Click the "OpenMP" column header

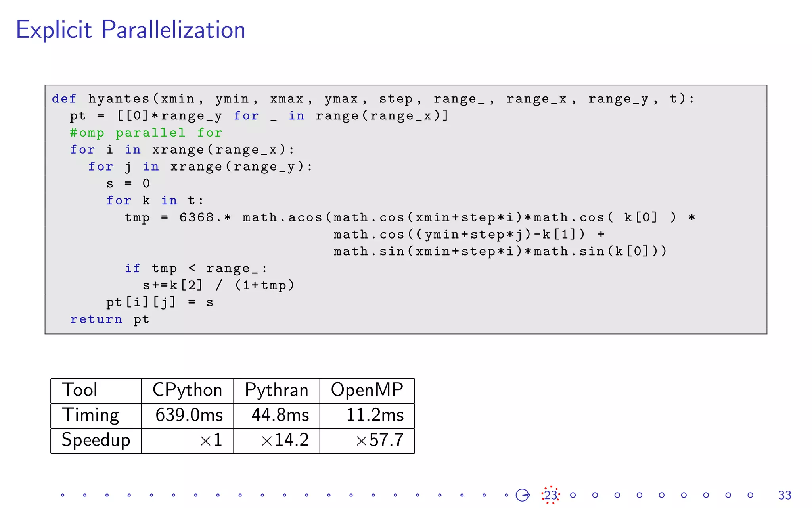(x=367, y=391)
